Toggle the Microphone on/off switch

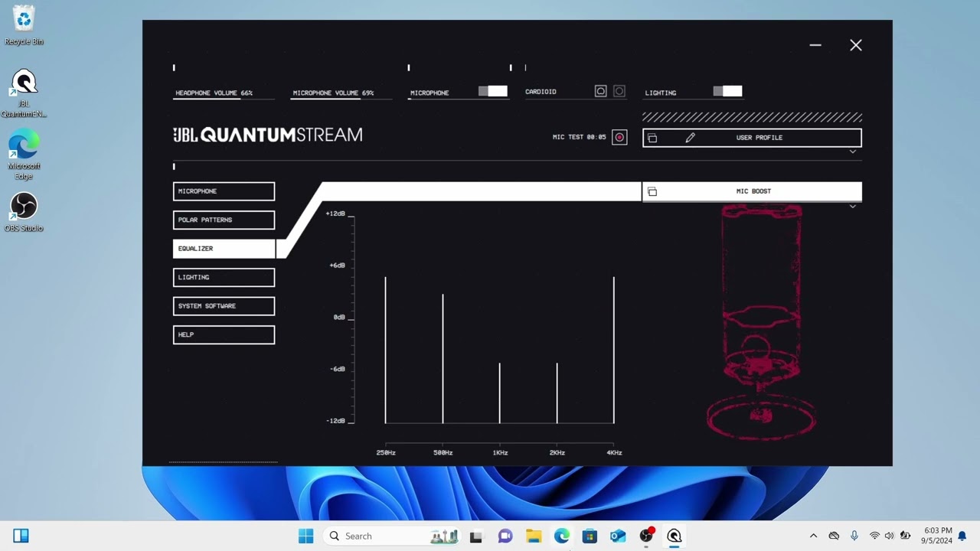(x=493, y=91)
